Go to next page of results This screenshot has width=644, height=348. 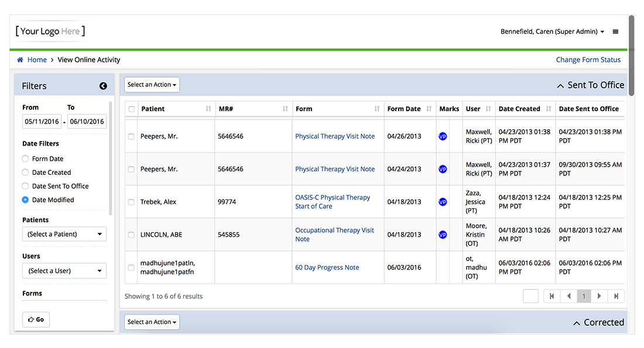click(x=600, y=297)
